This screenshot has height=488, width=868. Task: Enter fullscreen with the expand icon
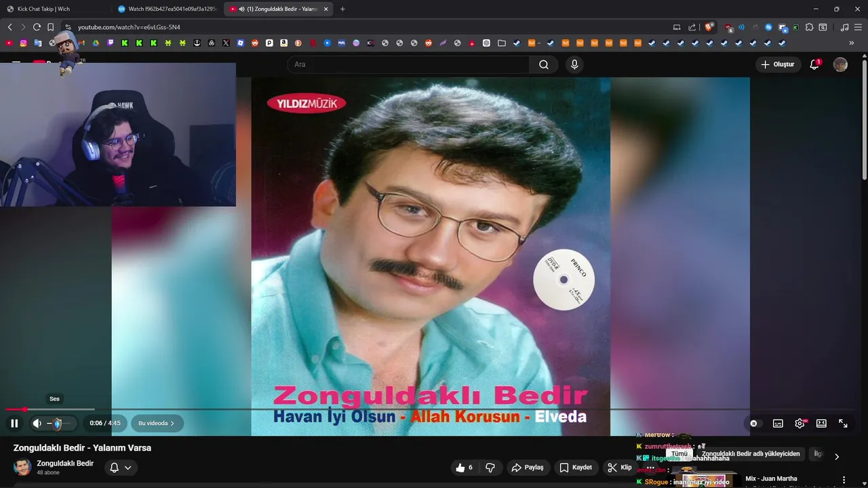pyautogui.click(x=843, y=423)
